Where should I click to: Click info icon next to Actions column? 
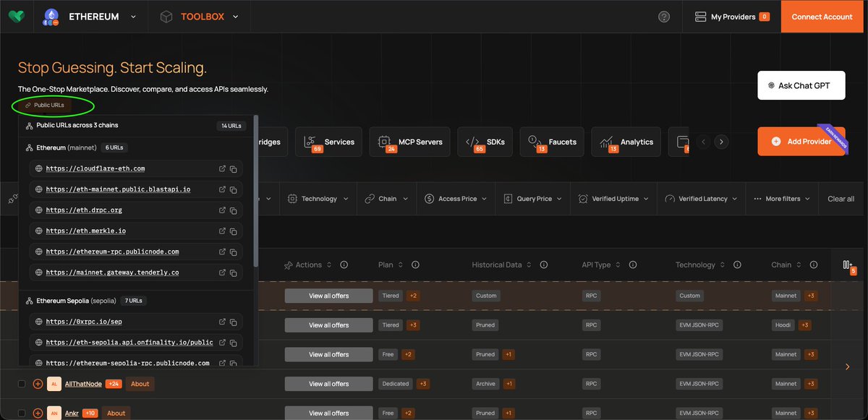(x=344, y=265)
